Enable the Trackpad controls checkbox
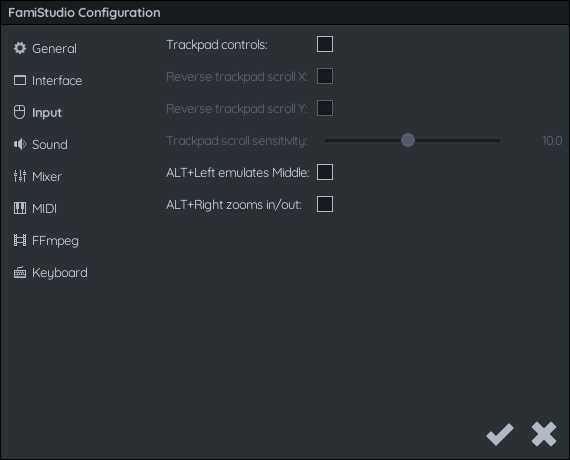The height and width of the screenshot is (460, 570). pyautogui.click(x=325, y=44)
